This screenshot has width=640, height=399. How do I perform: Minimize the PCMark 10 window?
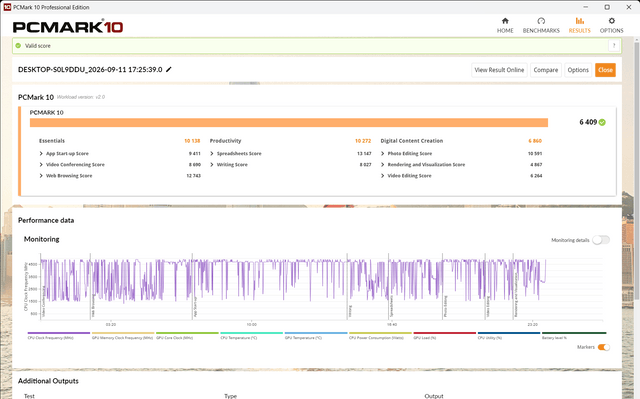pos(586,7)
